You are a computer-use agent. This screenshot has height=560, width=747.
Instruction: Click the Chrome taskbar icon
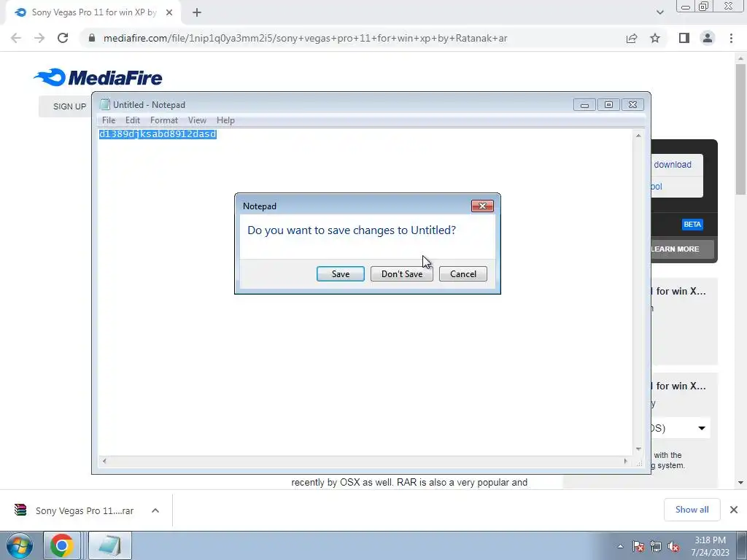pyautogui.click(x=61, y=545)
